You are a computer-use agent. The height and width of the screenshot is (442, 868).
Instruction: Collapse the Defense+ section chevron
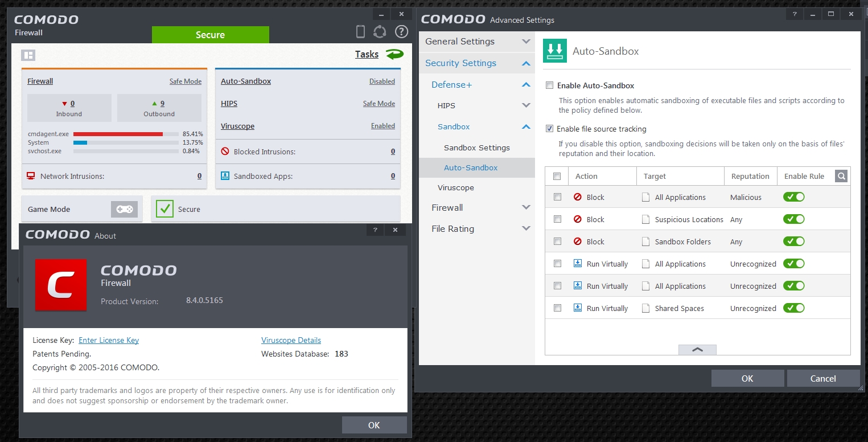pyautogui.click(x=526, y=85)
